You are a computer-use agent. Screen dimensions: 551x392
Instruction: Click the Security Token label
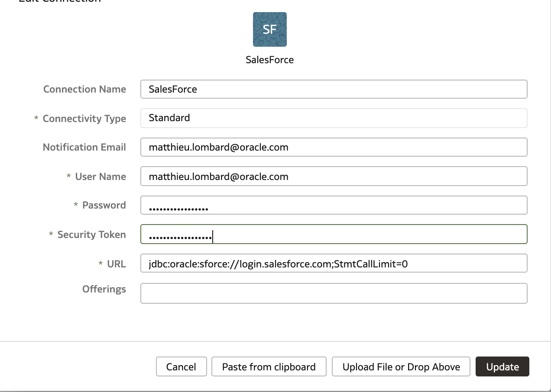[92, 234]
